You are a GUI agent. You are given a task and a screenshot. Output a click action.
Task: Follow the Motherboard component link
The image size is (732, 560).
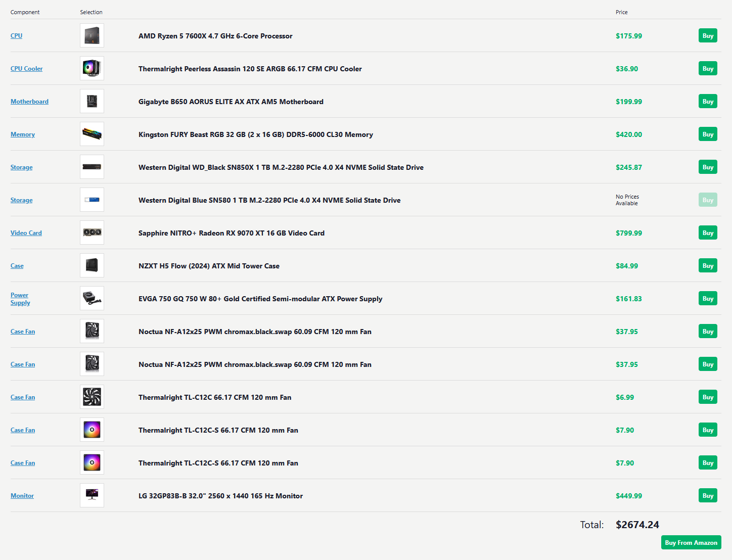(x=29, y=102)
